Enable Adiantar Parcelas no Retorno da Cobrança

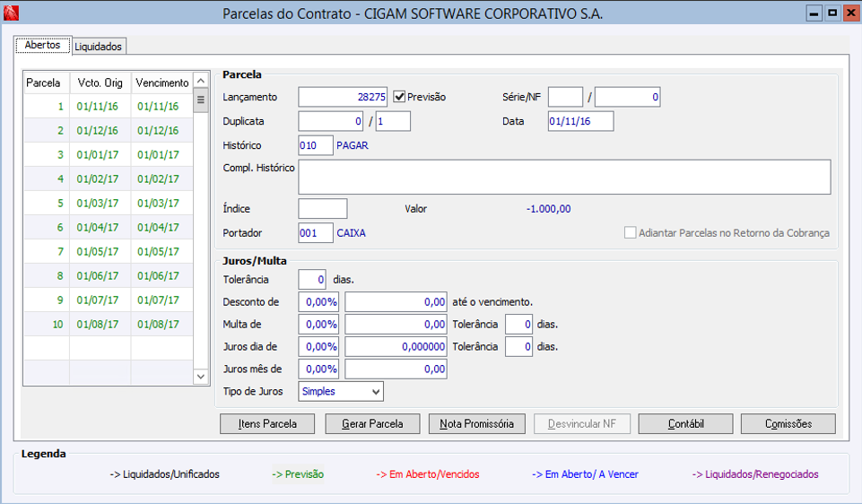coord(630,232)
